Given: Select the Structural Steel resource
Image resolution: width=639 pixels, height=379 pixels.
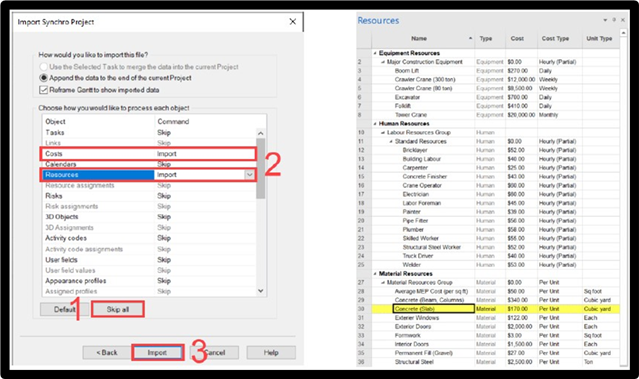Looking at the screenshot, I should (414, 362).
